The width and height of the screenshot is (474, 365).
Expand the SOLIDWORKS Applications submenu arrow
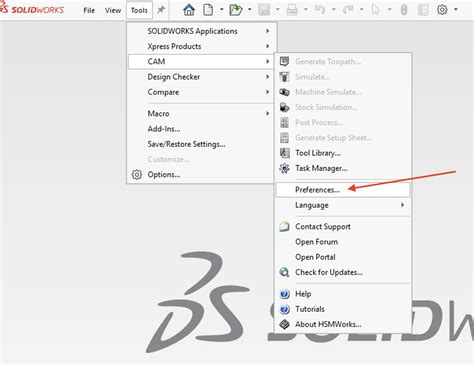(267, 31)
